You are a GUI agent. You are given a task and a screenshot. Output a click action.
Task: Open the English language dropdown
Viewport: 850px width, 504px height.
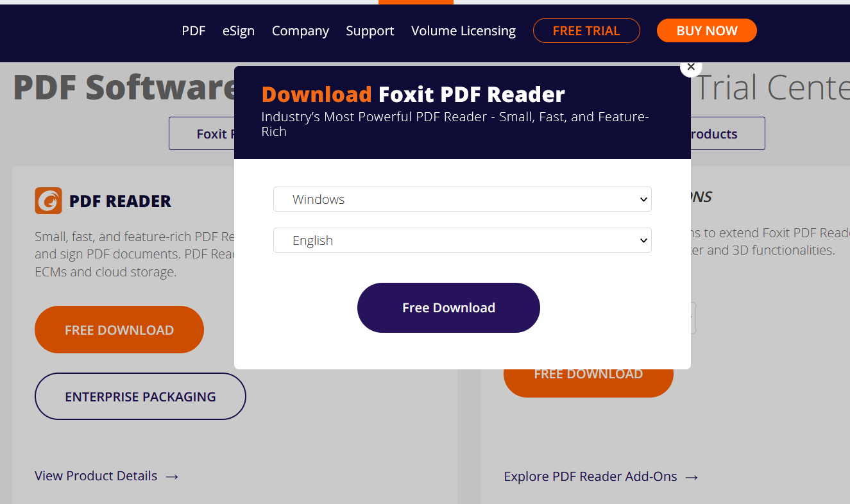coord(463,240)
